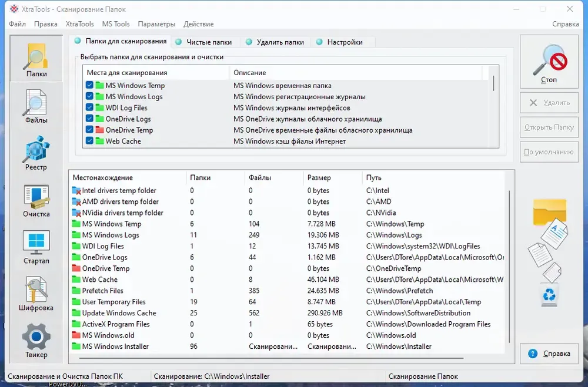Viewport: 588px width, 387px height.
Task: Click red folder icon beside OneDrive Temp checkbox
Action: point(99,130)
